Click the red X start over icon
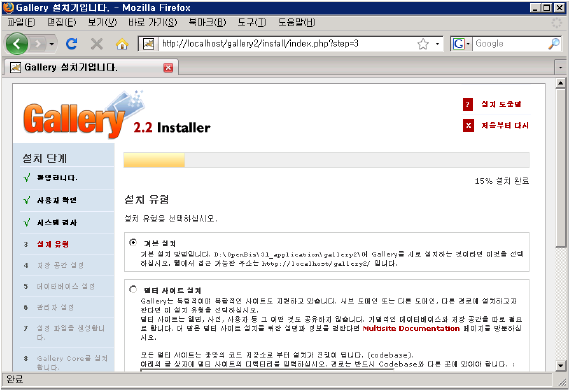The image size is (569, 390). [468, 126]
